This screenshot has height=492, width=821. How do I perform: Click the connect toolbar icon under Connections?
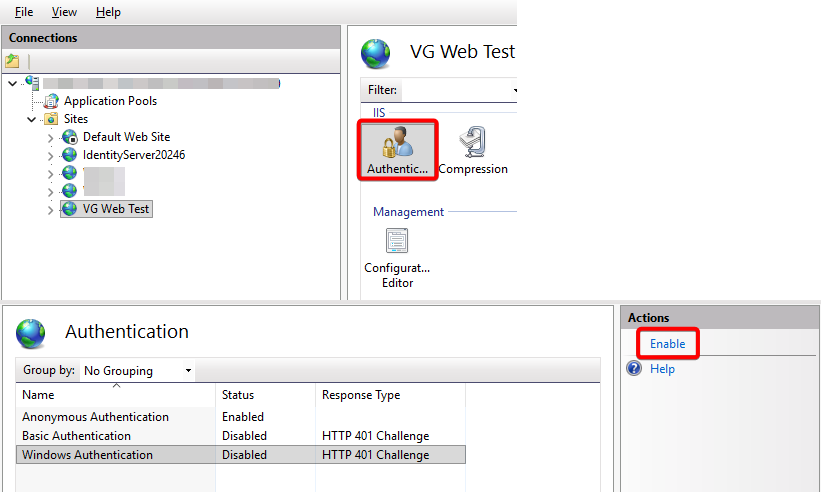click(13, 61)
